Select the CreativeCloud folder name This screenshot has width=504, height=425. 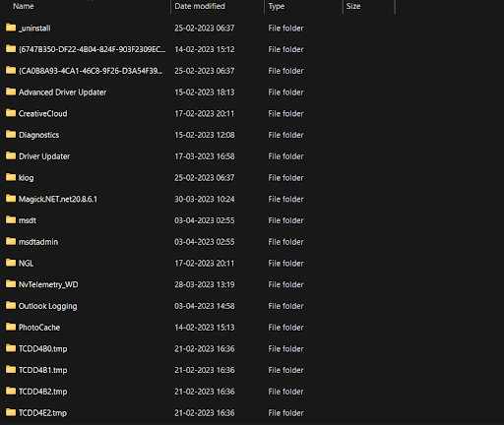(x=42, y=114)
